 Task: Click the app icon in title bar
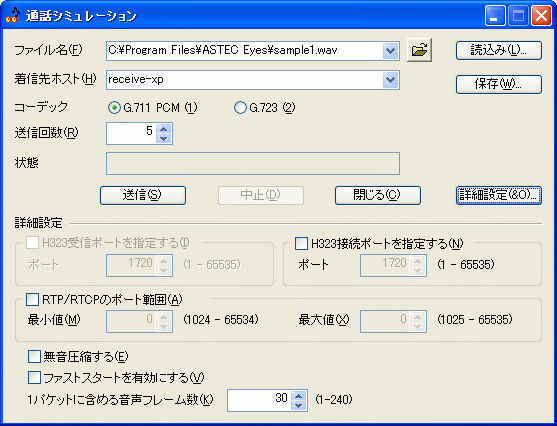coord(12,15)
